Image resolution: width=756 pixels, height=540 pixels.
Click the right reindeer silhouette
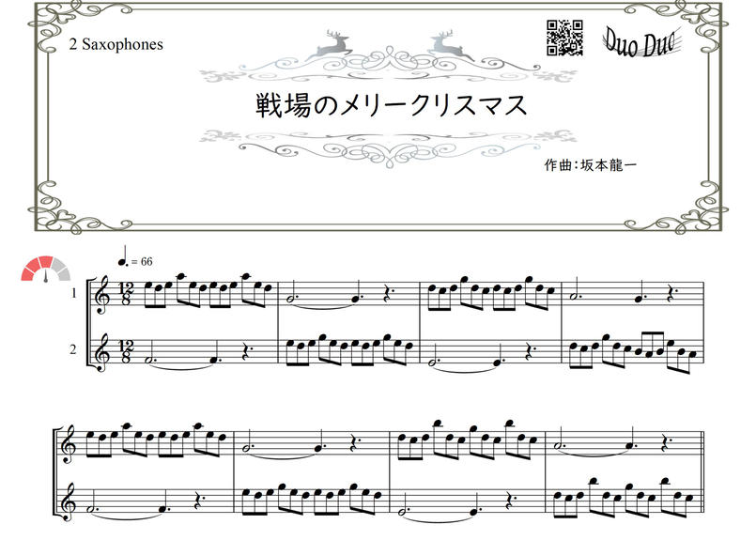(443, 42)
